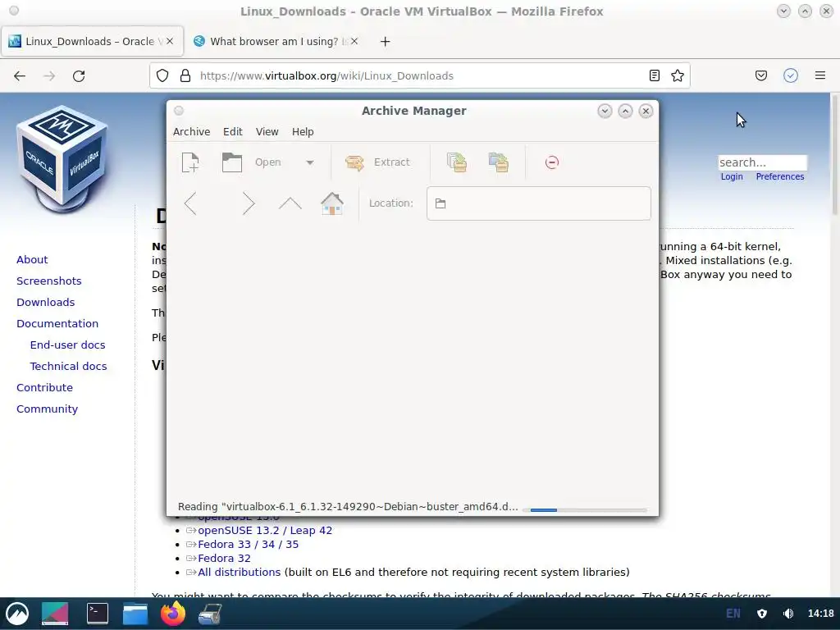840x630 pixels.
Task: Add files to the archive
Action: point(457,162)
